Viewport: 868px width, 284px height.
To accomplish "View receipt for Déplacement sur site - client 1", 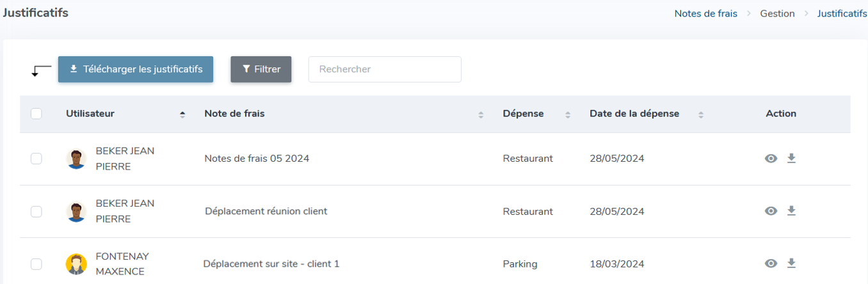I will pyautogui.click(x=771, y=264).
